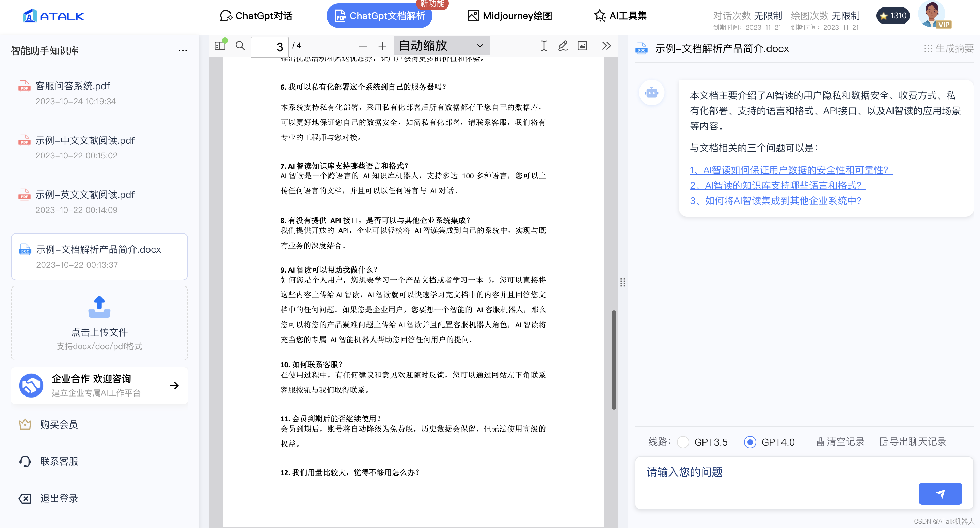Viewport: 980px width, 528px height.
Task: Click the panel resize drag handle
Action: pos(623,282)
